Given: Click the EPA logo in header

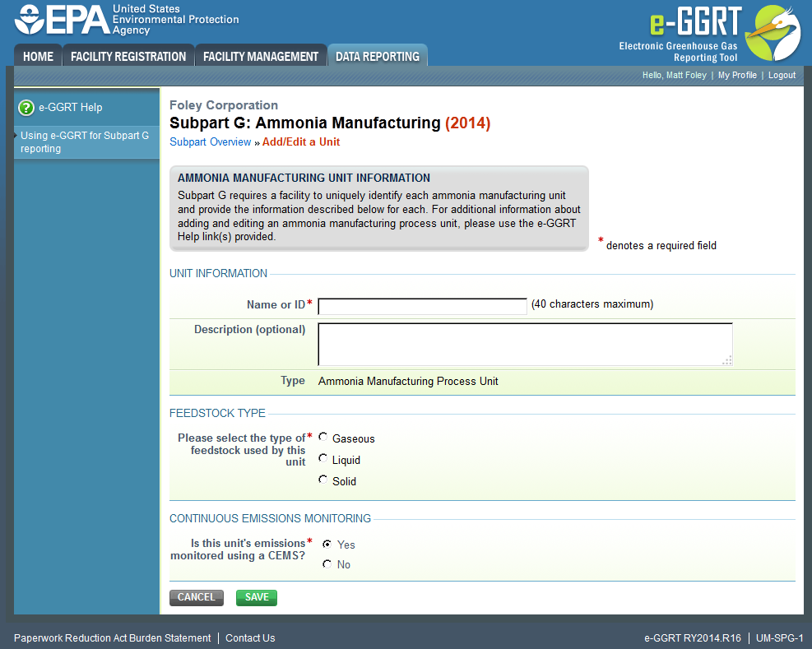Looking at the screenshot, I should [x=127, y=20].
